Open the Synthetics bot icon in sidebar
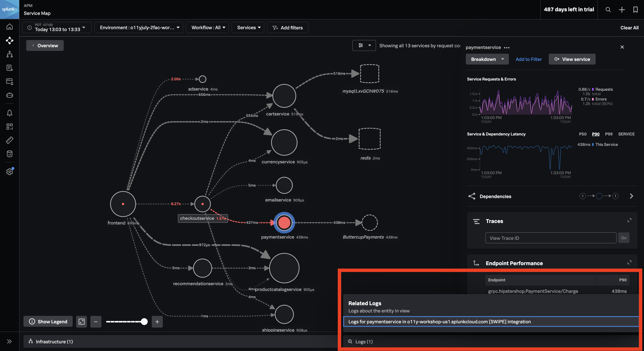Viewport: 644px width, 351px height. [x=10, y=95]
